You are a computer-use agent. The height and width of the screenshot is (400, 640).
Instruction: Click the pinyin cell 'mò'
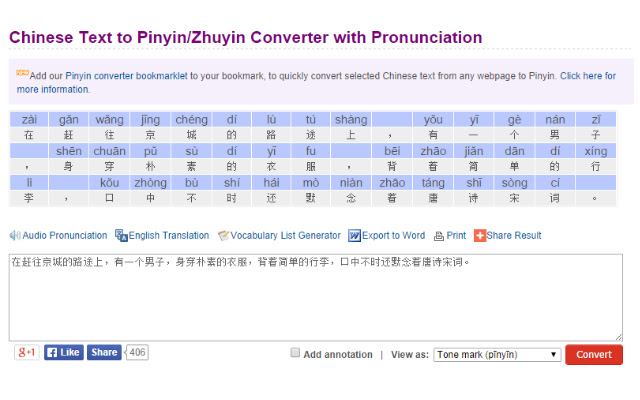[x=311, y=182]
